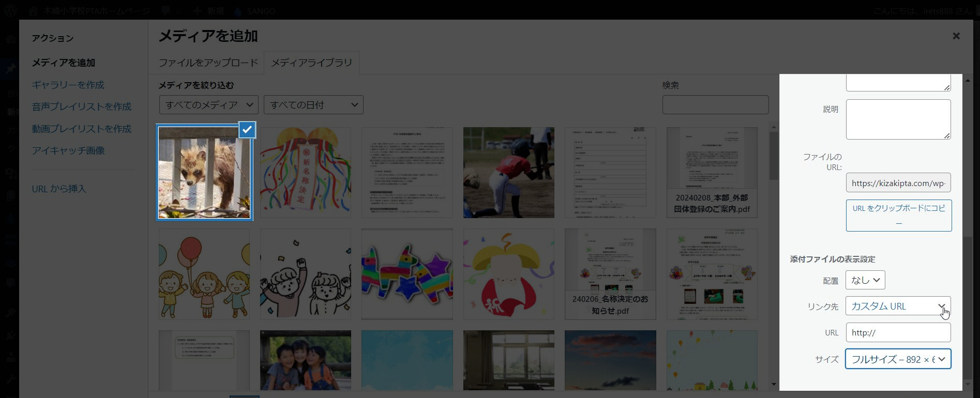Screen dimensions: 980x398
Task: Uncheck the selected raccoon dog image
Action: (x=247, y=130)
